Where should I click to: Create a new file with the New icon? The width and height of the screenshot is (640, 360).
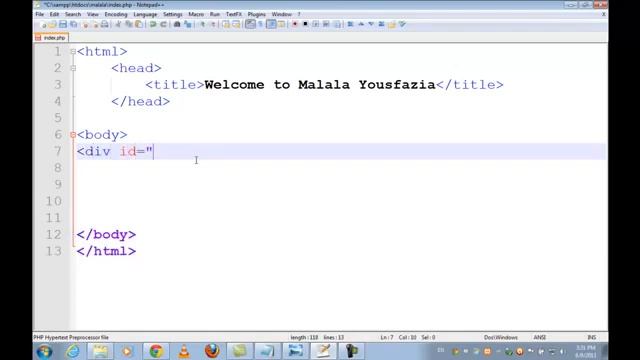pyautogui.click(x=44, y=24)
